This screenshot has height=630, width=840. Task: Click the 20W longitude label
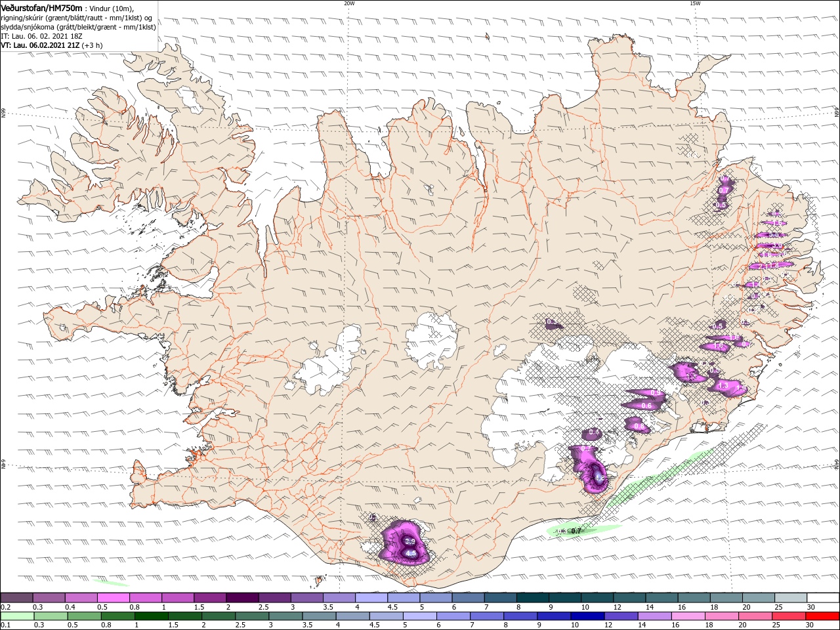point(349,3)
